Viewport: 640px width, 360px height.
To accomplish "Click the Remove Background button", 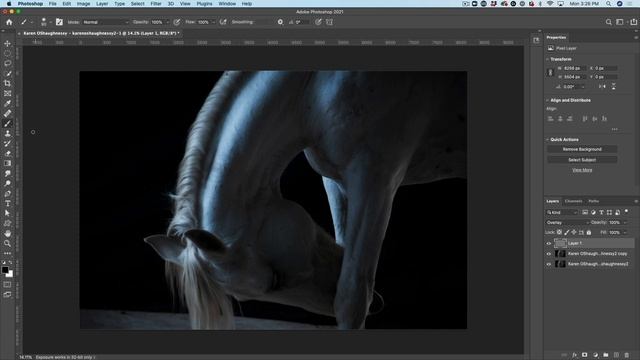I will (582, 149).
